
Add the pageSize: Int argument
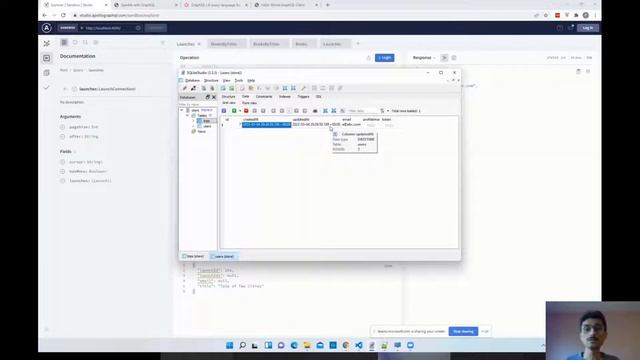tap(62, 127)
